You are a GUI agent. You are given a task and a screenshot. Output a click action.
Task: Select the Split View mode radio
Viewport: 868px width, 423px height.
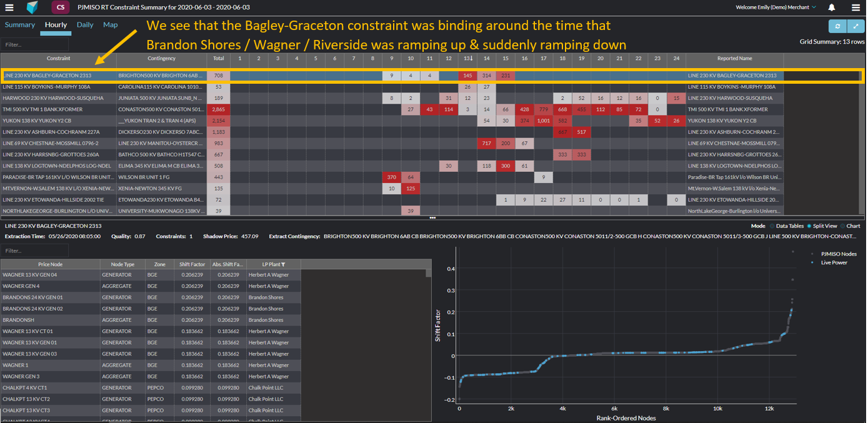pos(810,226)
